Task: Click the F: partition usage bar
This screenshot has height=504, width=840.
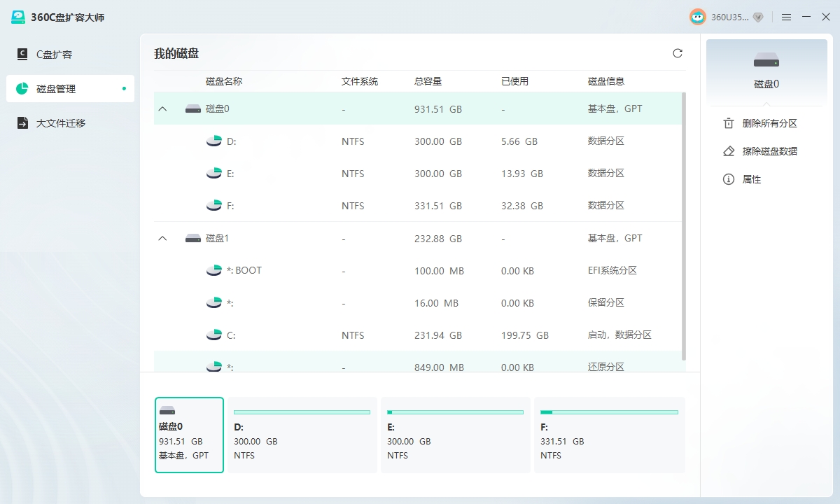Action: coord(609,412)
